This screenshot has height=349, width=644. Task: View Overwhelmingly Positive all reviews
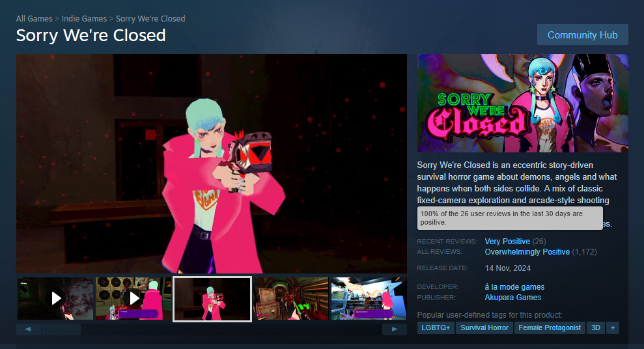(527, 252)
